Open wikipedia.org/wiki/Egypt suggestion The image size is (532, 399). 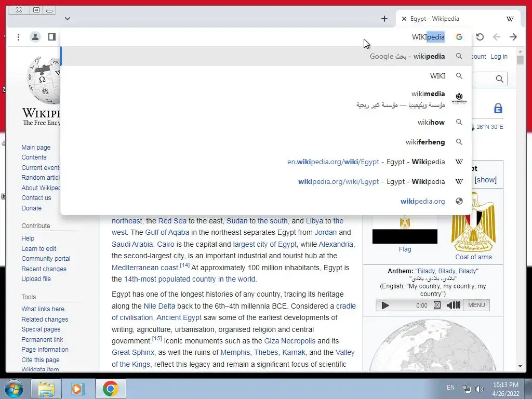pos(266,181)
